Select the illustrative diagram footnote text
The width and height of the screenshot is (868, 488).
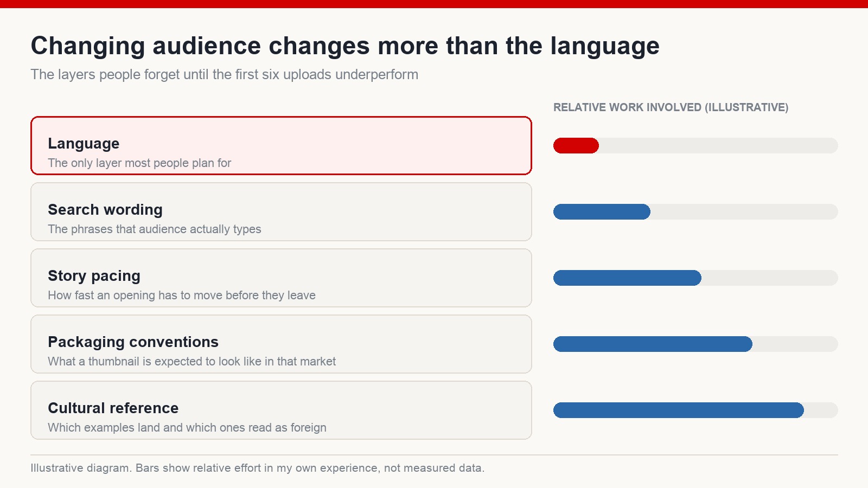click(x=258, y=468)
